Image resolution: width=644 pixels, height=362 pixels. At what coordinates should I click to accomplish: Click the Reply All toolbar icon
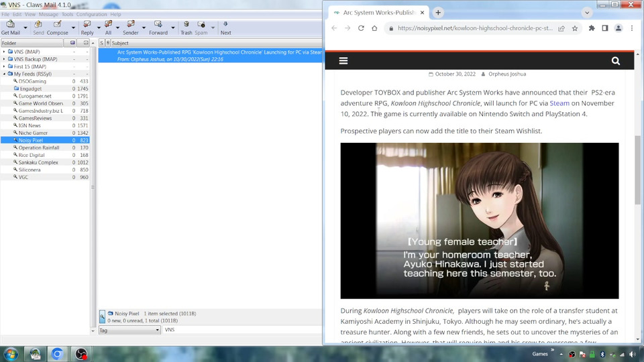(x=108, y=27)
